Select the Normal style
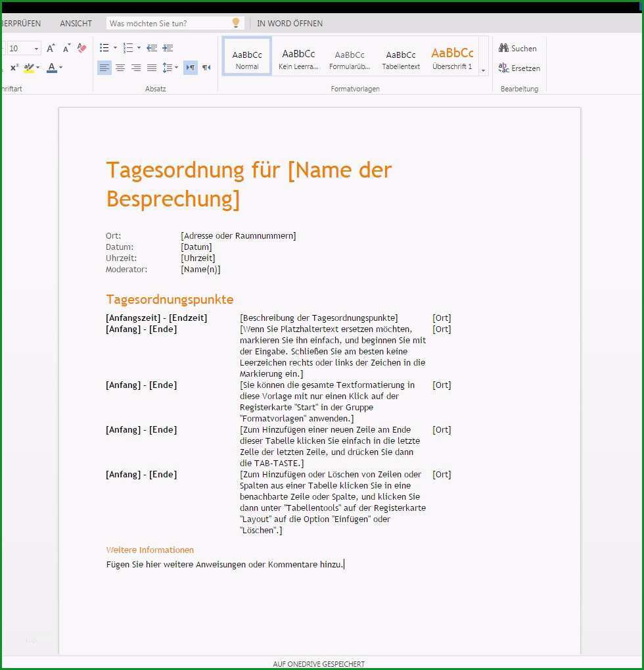644x670 pixels. point(247,57)
